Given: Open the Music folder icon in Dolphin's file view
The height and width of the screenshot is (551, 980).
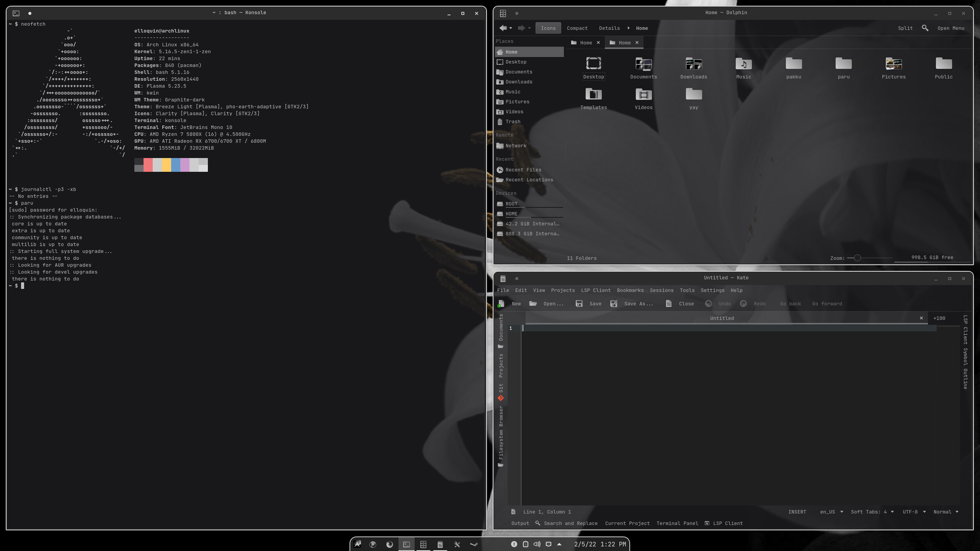Looking at the screenshot, I should coord(743,64).
